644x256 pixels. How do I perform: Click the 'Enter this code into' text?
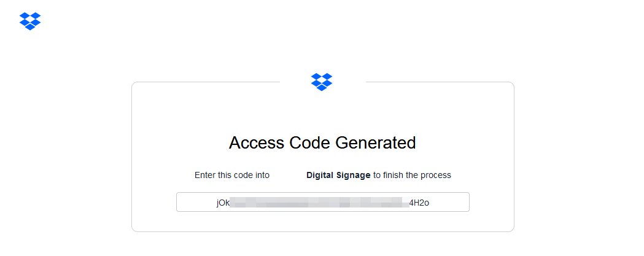click(x=232, y=175)
